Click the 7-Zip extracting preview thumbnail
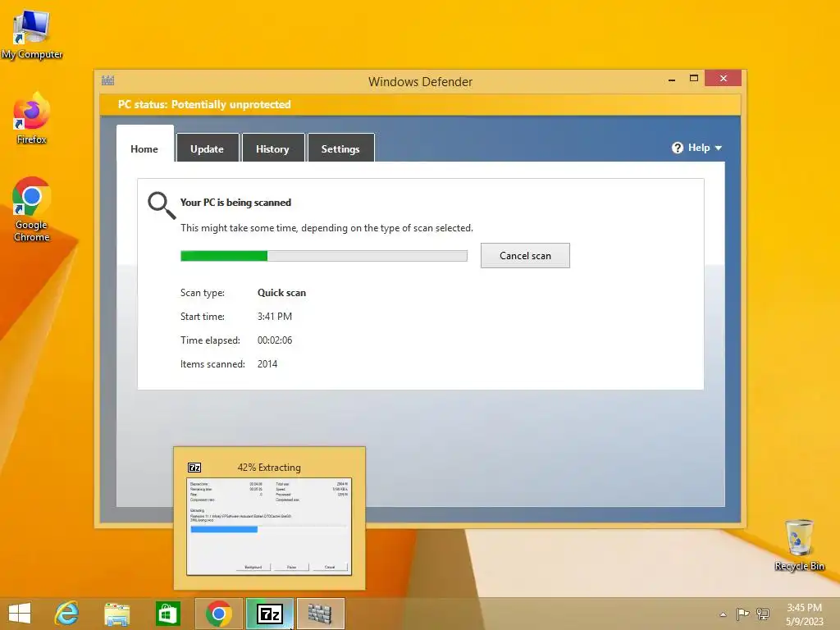This screenshot has width=840, height=630. click(269, 527)
